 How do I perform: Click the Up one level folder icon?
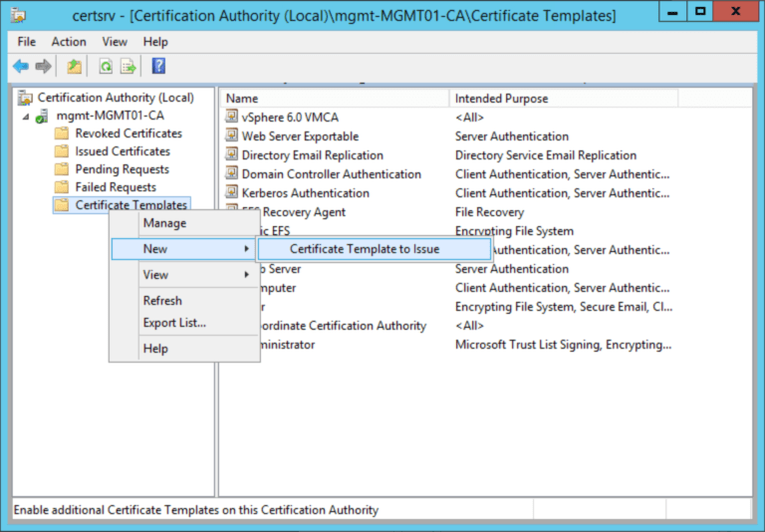74,67
